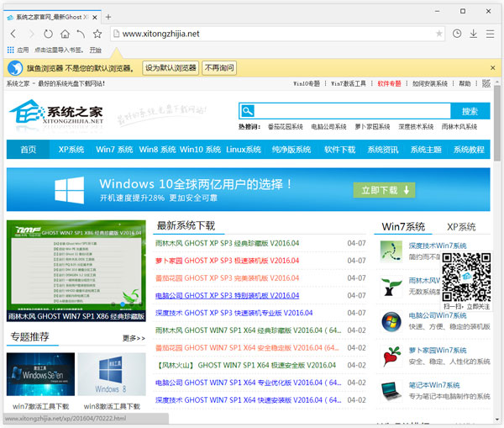Dismiss the default browser notification bar
This screenshot has width=504, height=428.
[x=493, y=68]
